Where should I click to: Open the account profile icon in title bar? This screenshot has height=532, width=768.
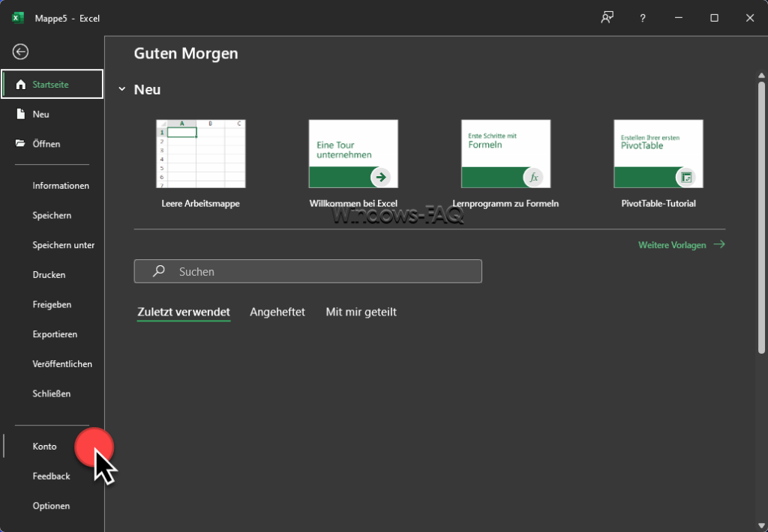[x=607, y=18]
